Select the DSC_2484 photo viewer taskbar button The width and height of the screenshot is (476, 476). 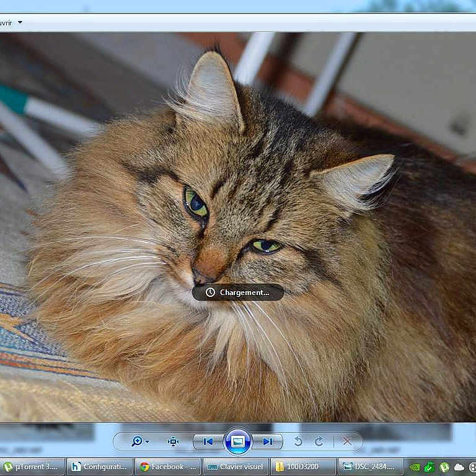point(371,467)
